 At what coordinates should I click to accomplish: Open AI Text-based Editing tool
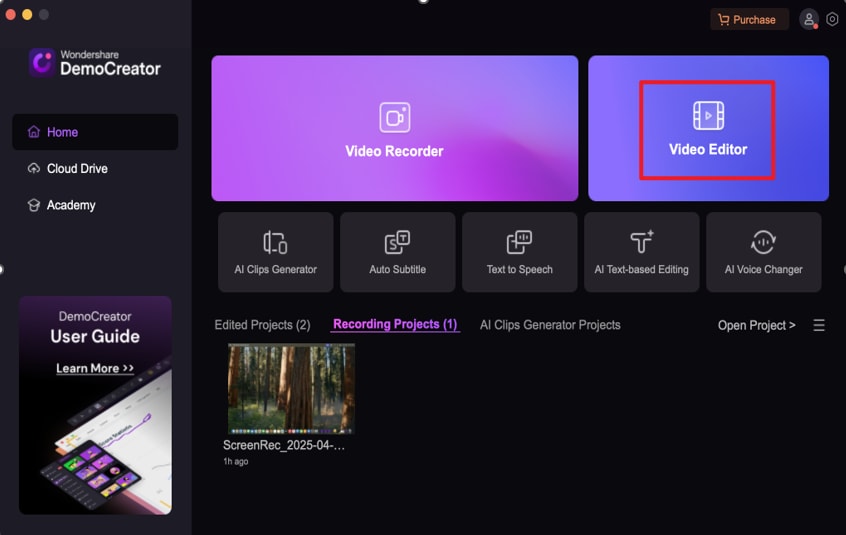click(641, 252)
